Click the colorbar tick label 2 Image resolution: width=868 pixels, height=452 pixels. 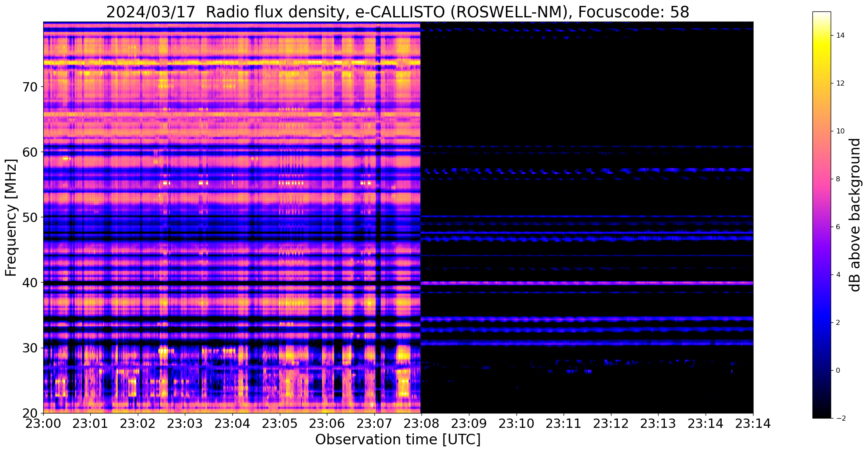coord(837,323)
